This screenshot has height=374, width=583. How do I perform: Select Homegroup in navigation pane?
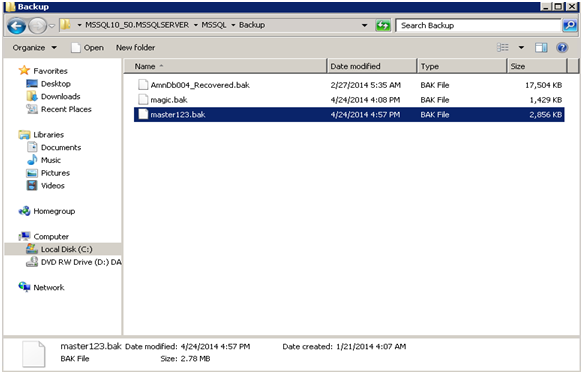click(x=47, y=211)
